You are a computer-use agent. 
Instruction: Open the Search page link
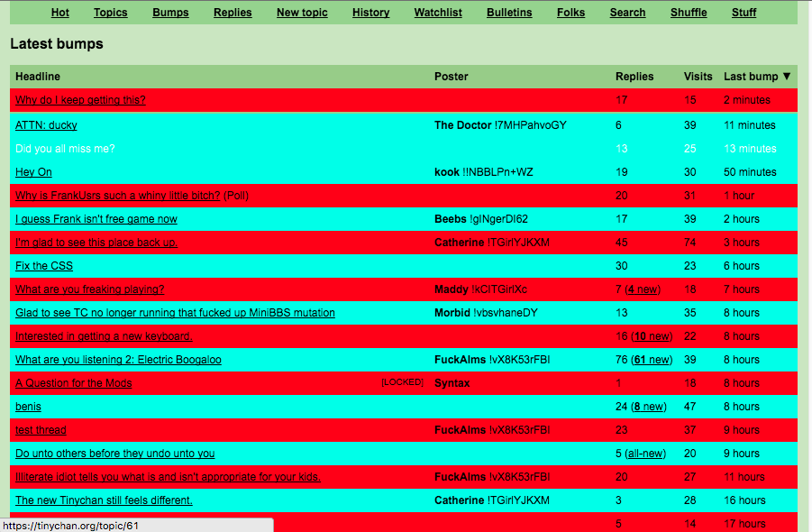coord(627,13)
